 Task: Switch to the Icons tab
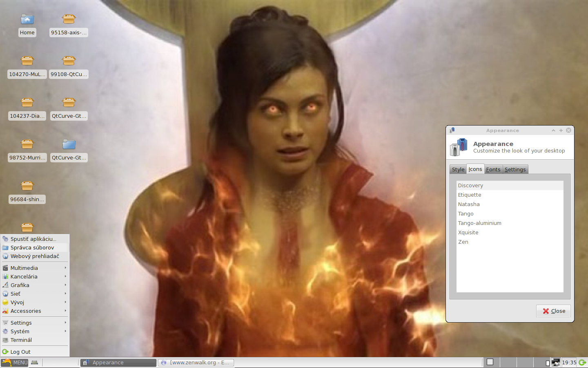(x=475, y=169)
